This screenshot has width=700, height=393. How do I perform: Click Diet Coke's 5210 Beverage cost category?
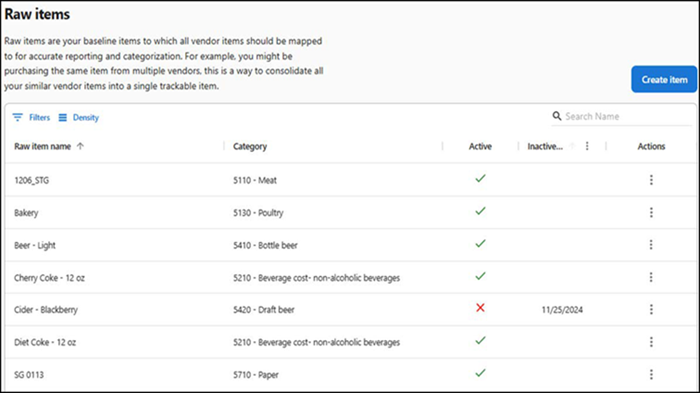pos(317,343)
